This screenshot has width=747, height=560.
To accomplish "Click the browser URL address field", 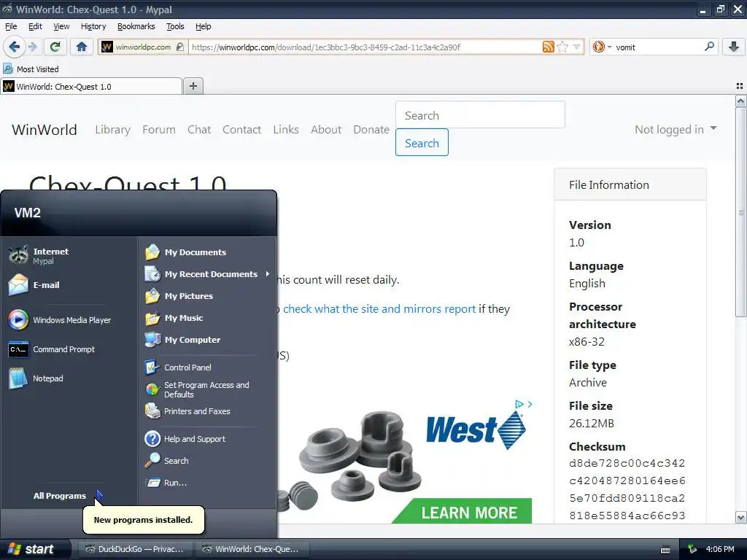I will [365, 47].
